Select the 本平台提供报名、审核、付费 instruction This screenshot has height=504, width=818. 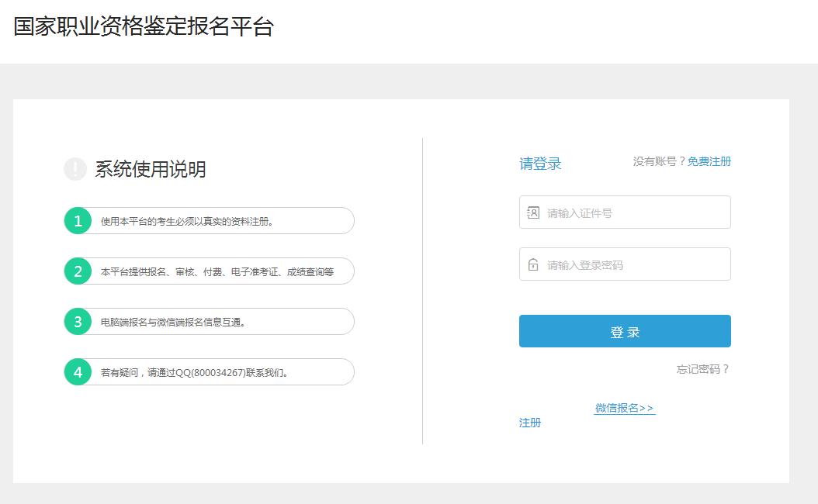click(217, 272)
